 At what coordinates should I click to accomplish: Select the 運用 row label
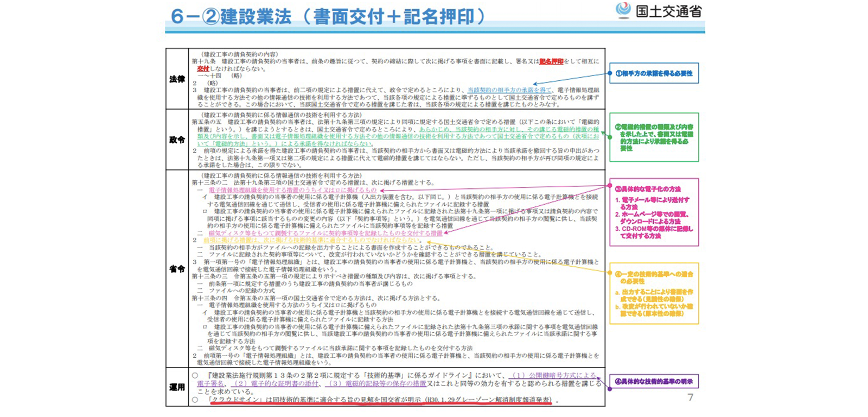coord(177,387)
